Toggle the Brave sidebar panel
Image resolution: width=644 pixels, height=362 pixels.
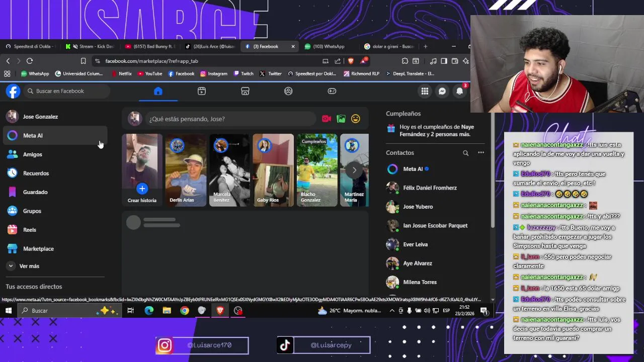444,61
